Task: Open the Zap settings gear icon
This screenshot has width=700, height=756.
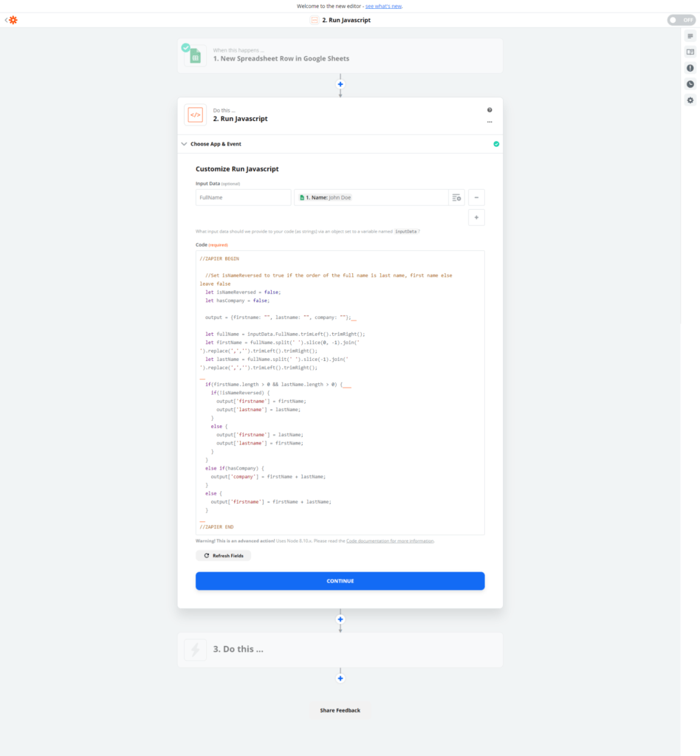Action: [690, 100]
